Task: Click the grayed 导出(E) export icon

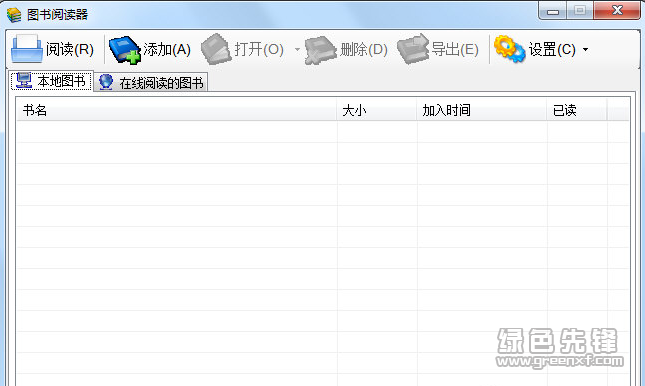Action: click(x=413, y=49)
